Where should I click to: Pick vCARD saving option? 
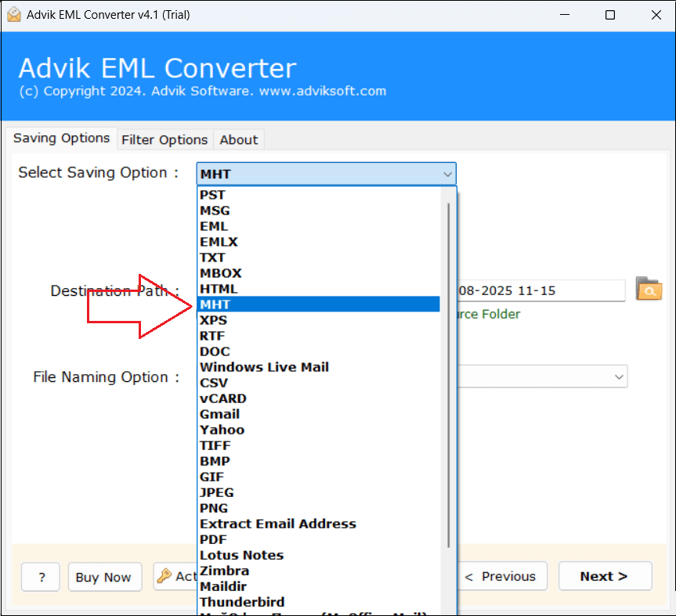318,398
